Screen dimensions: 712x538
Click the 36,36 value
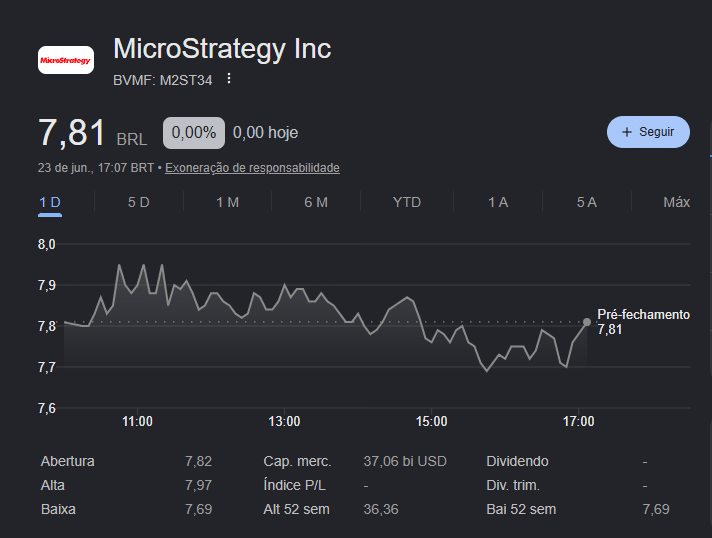381,509
